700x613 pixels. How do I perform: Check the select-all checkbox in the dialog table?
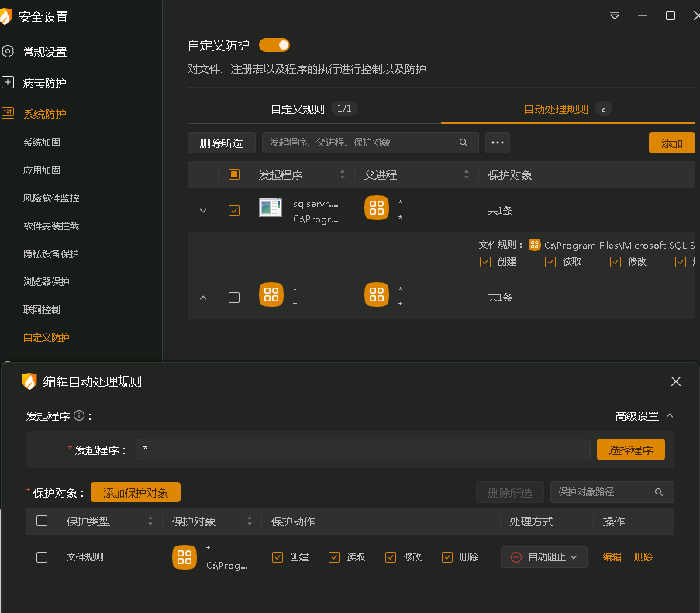[42, 521]
